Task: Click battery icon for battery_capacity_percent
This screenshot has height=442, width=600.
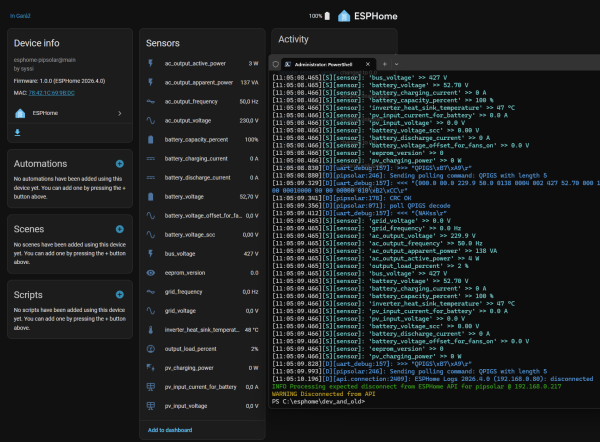Action: [150, 139]
